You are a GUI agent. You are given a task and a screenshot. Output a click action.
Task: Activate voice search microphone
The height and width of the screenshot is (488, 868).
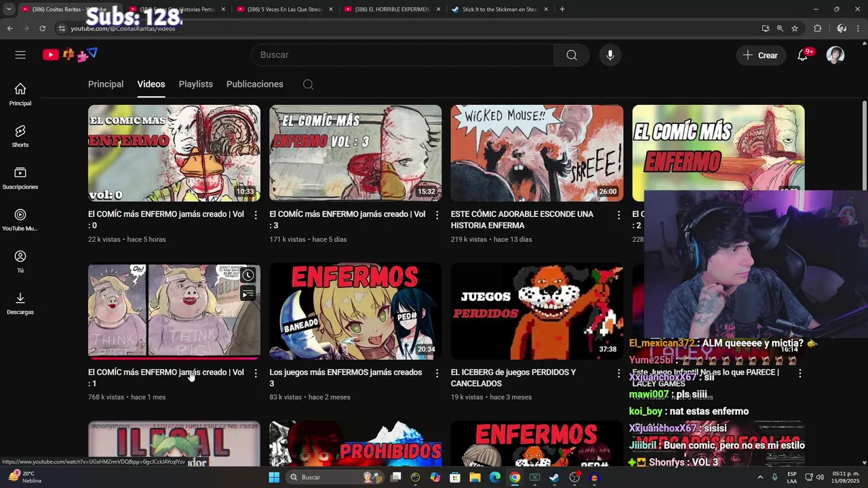coord(610,55)
